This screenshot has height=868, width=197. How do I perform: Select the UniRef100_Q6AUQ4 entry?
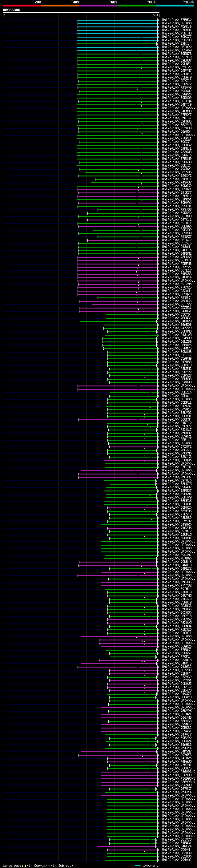177,132
